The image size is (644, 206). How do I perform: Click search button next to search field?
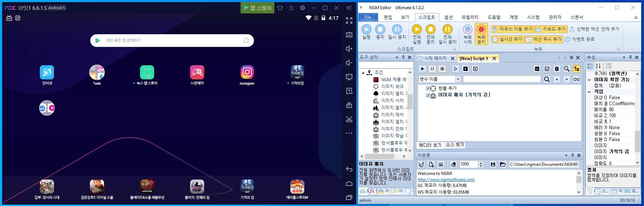(547, 79)
